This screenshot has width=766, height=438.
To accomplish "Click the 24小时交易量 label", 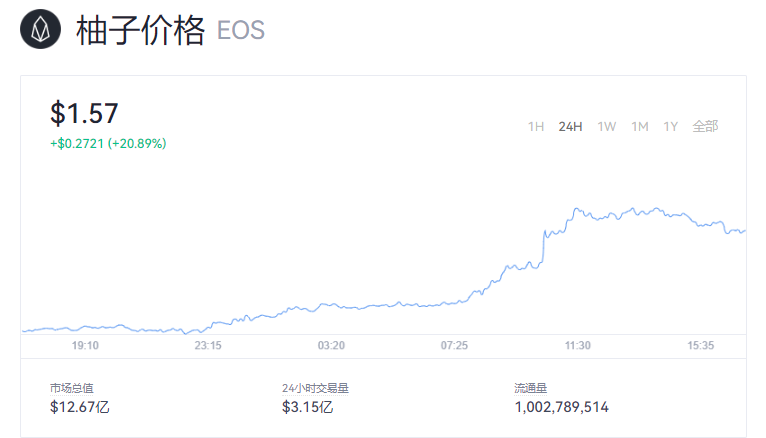I will [x=315, y=388].
